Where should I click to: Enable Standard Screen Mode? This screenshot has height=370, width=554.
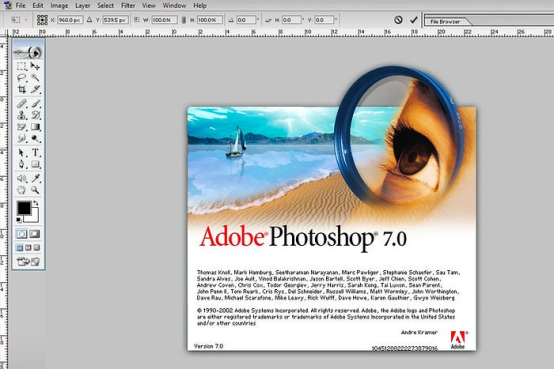pos(20,248)
